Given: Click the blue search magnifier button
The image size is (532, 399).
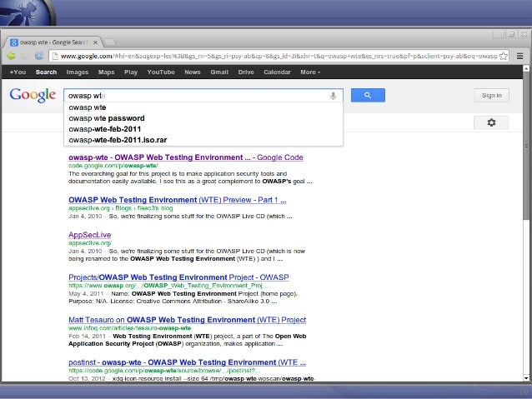Looking at the screenshot, I should [x=368, y=95].
